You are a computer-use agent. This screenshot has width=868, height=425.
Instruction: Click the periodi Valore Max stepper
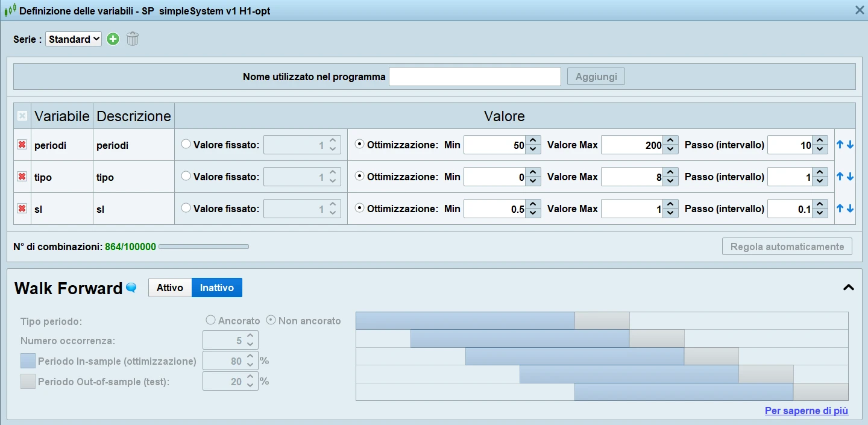click(x=670, y=145)
